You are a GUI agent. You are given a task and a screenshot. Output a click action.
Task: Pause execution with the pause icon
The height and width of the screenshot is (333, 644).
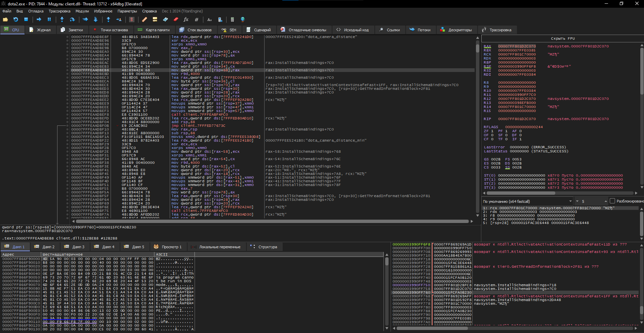coord(49,20)
